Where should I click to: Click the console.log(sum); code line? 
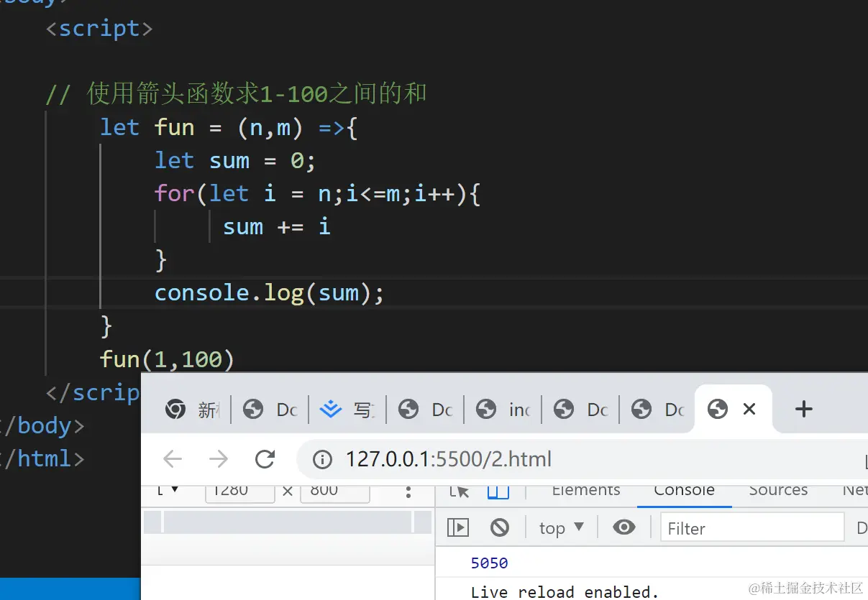pos(270,292)
